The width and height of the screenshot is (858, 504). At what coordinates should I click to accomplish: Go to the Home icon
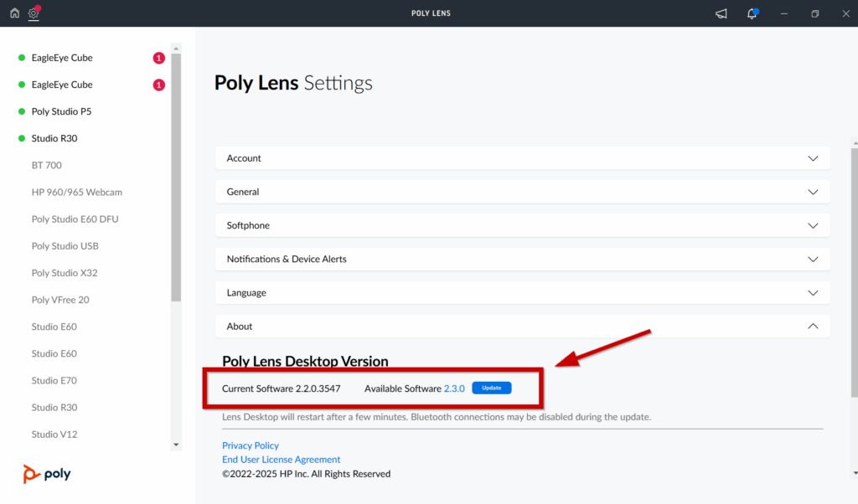(14, 13)
